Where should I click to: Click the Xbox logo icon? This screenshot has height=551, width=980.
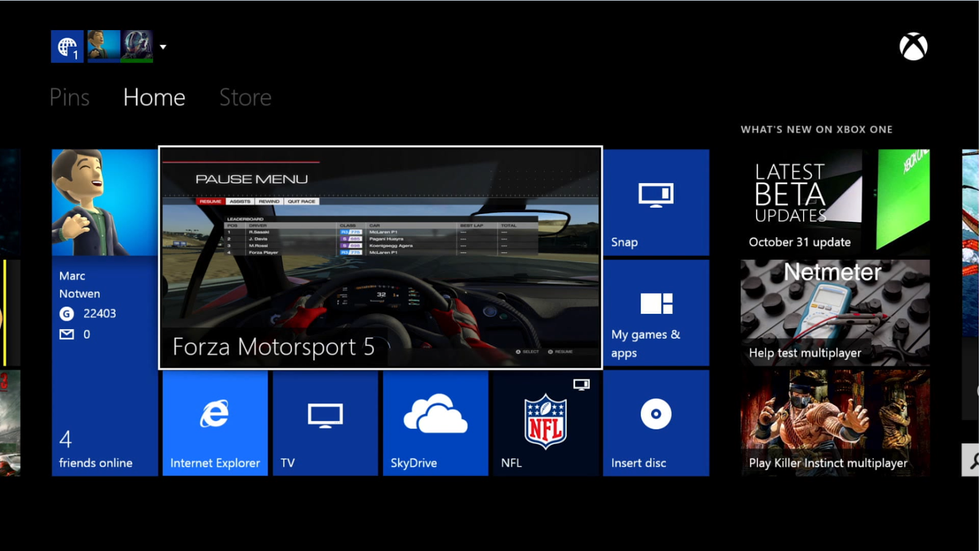point(913,47)
